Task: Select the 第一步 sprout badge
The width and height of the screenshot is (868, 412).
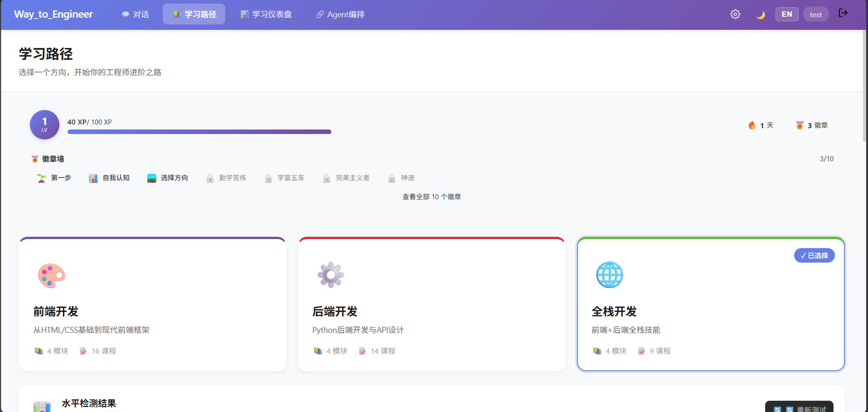Action: pos(54,178)
